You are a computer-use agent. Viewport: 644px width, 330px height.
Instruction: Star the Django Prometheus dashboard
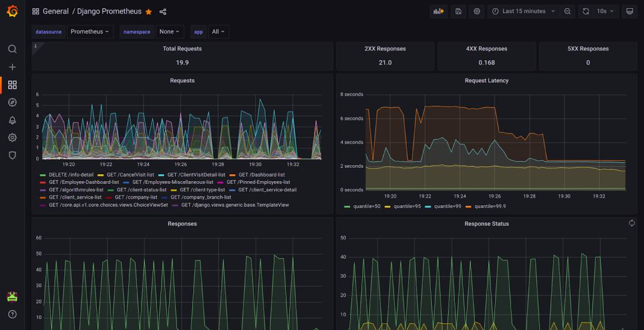click(149, 11)
